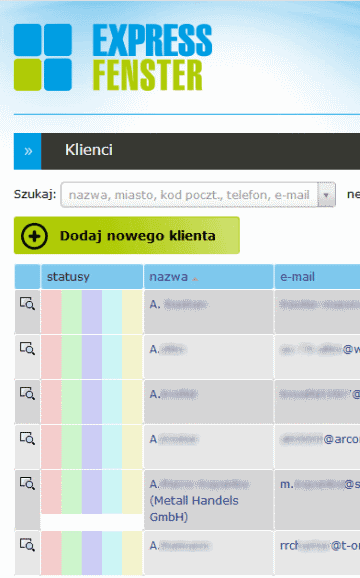
Task: Click the purple status swatch in the third row
Action: pos(92,402)
